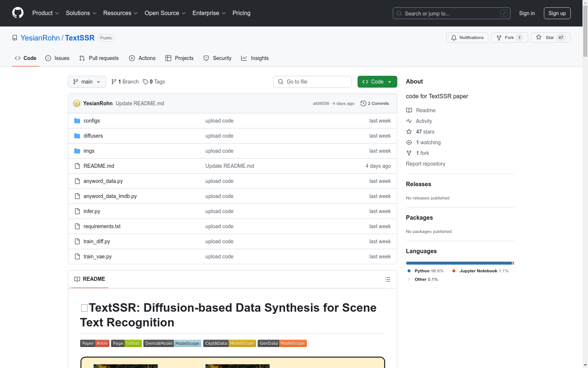Open the Paper Arxiv badge
Viewport: 588px width, 368px height.
click(x=95, y=343)
